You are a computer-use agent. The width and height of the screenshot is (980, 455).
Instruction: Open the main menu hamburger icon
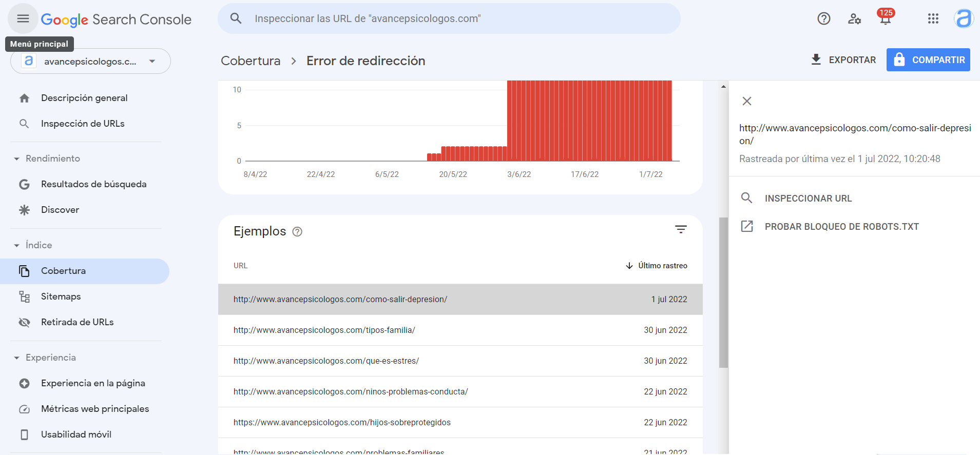23,18
